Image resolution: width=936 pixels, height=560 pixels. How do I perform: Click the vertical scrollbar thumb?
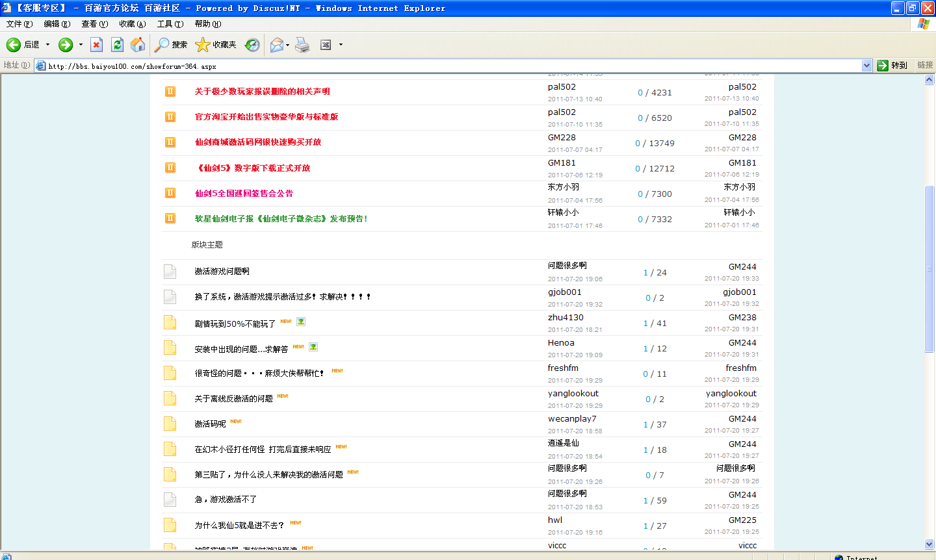(929, 269)
